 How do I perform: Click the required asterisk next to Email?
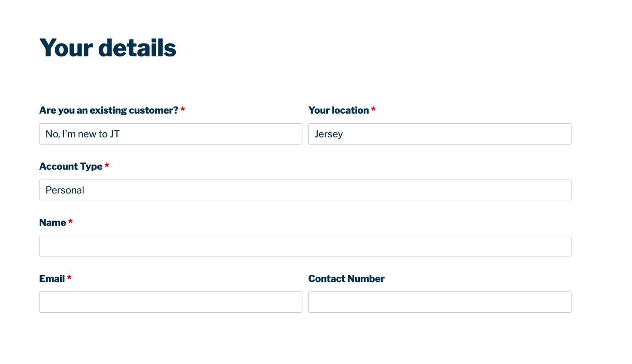click(x=69, y=278)
